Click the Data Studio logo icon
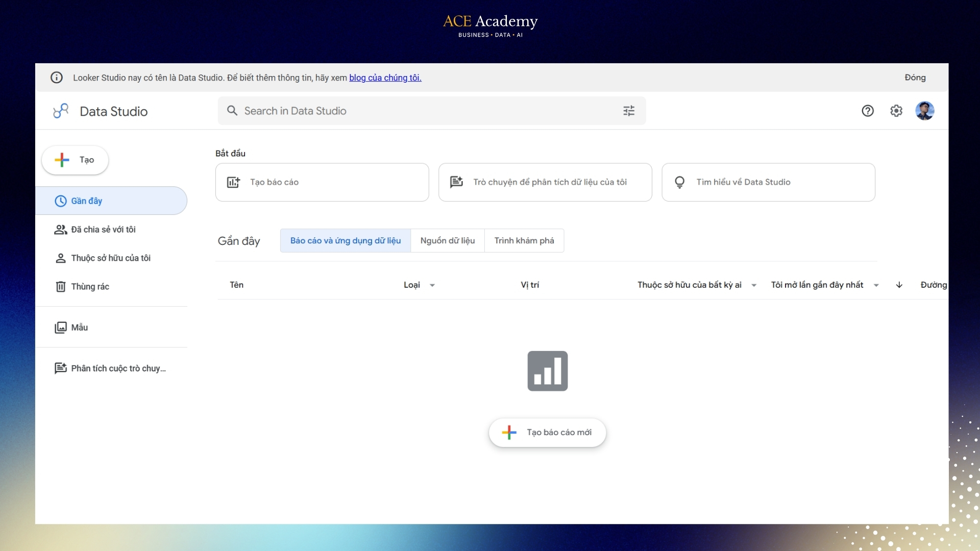Image resolution: width=980 pixels, height=551 pixels. 61,111
